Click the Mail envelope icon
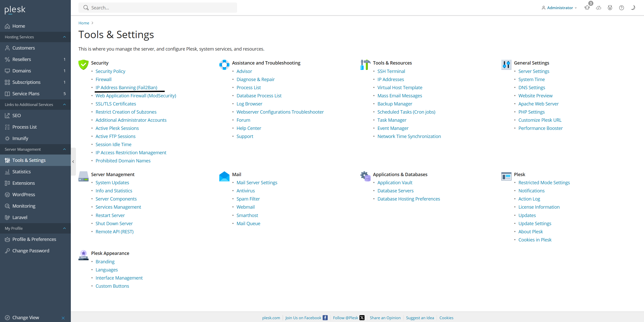This screenshot has height=322, width=644. point(224,176)
